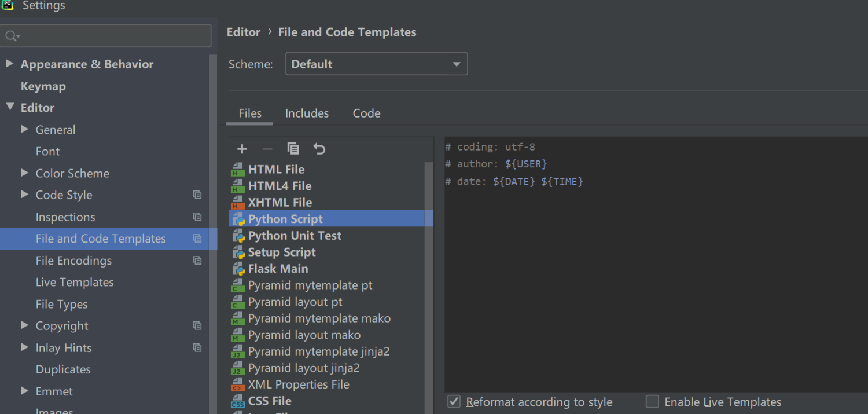
Task: Click the XML Properties File icon
Action: click(238, 384)
